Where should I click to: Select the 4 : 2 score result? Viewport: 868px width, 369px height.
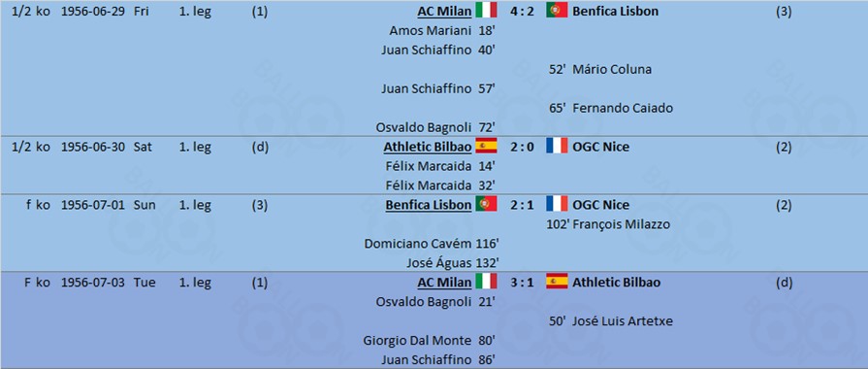coord(522,11)
